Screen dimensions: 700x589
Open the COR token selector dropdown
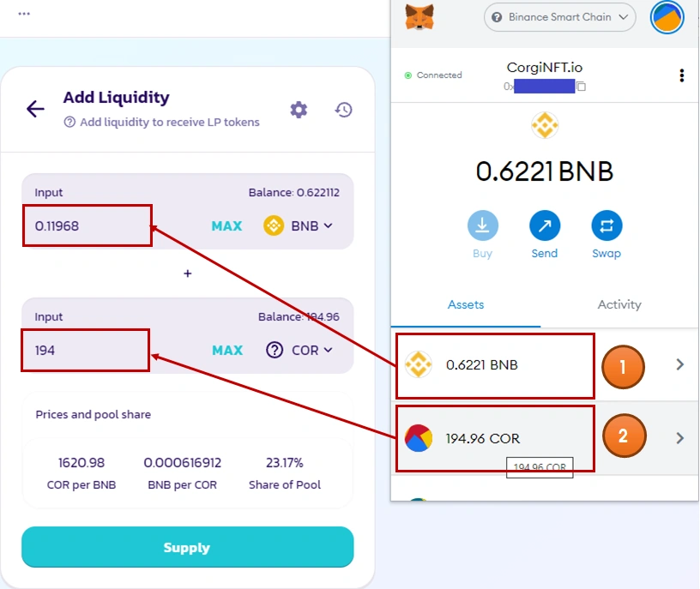pos(299,350)
